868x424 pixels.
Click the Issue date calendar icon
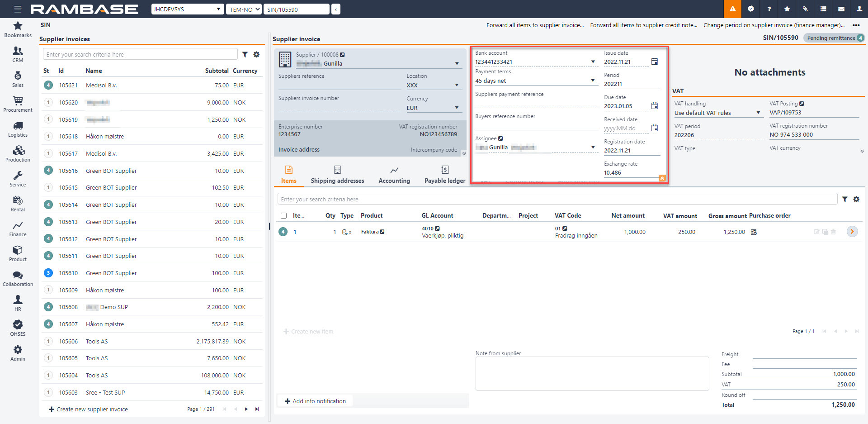(654, 62)
